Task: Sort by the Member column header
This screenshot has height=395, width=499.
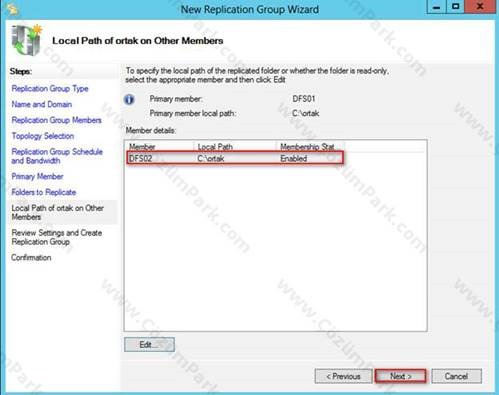Action: click(x=159, y=147)
